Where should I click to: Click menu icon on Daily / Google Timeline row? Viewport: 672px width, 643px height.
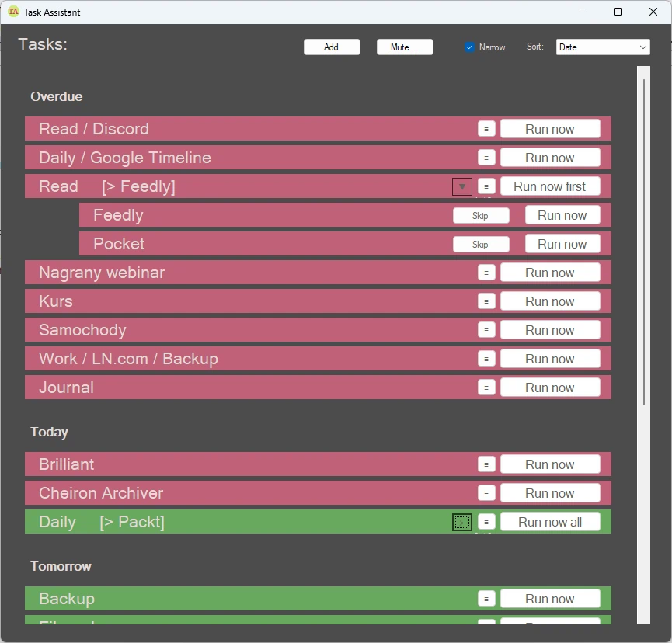click(486, 158)
